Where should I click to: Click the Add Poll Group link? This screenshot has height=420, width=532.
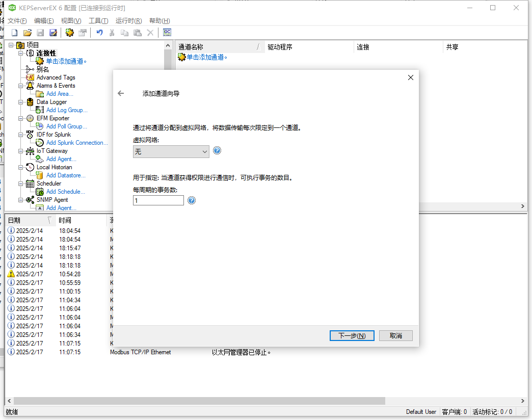click(66, 126)
